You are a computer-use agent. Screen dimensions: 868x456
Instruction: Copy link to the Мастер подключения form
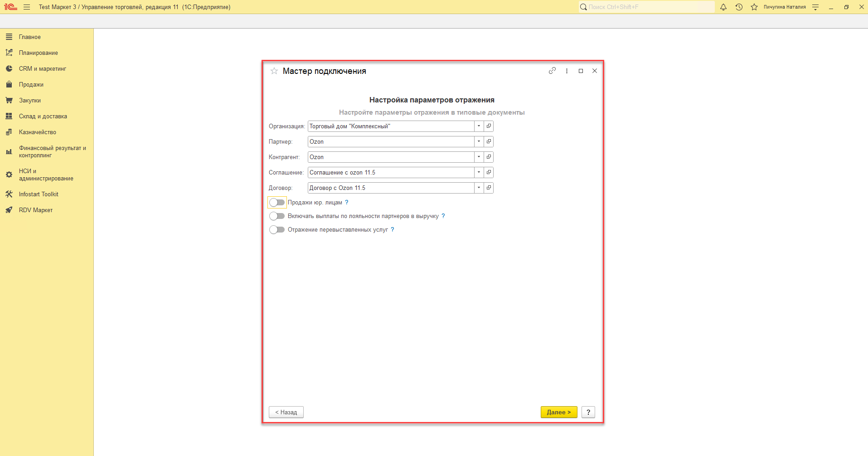(552, 71)
